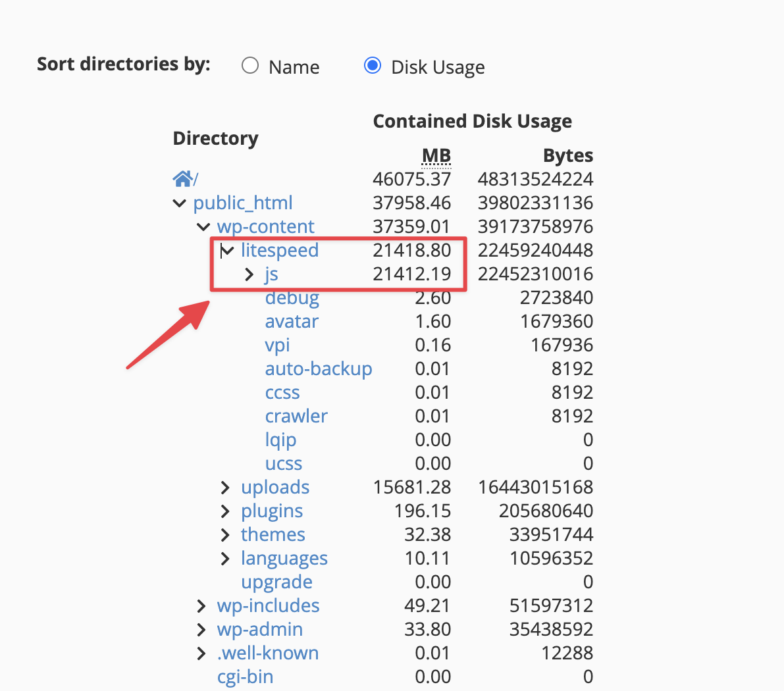Select the Name sort radio button
Screen dimensions: 784x691
250,66
